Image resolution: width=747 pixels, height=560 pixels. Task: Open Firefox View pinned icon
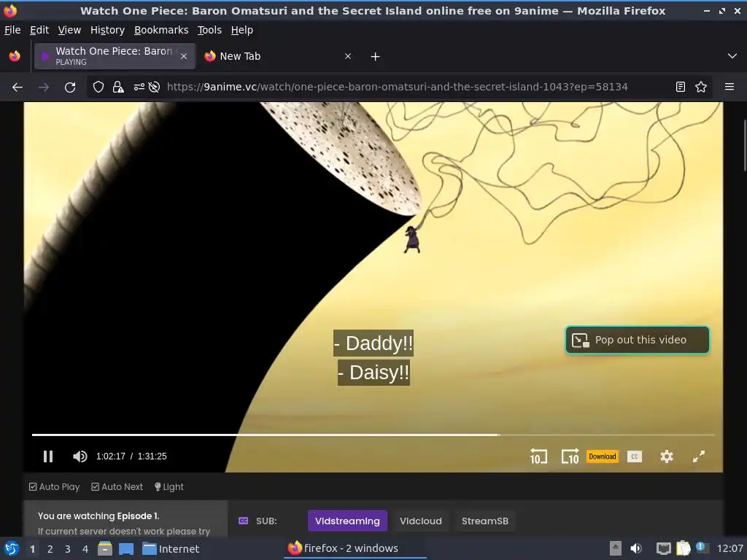coord(15,56)
